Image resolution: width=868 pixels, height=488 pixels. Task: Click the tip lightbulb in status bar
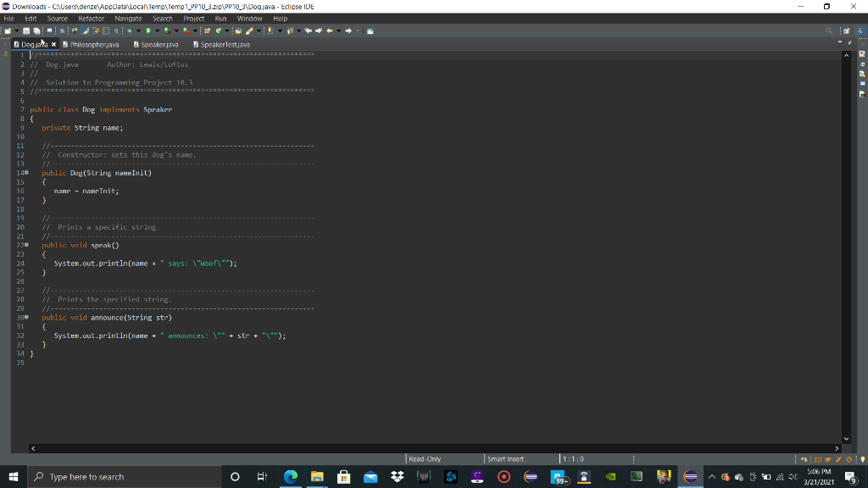pos(862,459)
